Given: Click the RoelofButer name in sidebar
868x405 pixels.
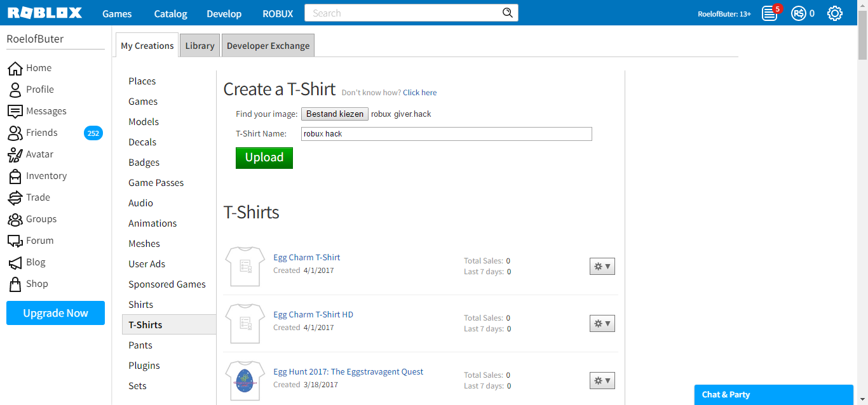Looking at the screenshot, I should [x=36, y=39].
